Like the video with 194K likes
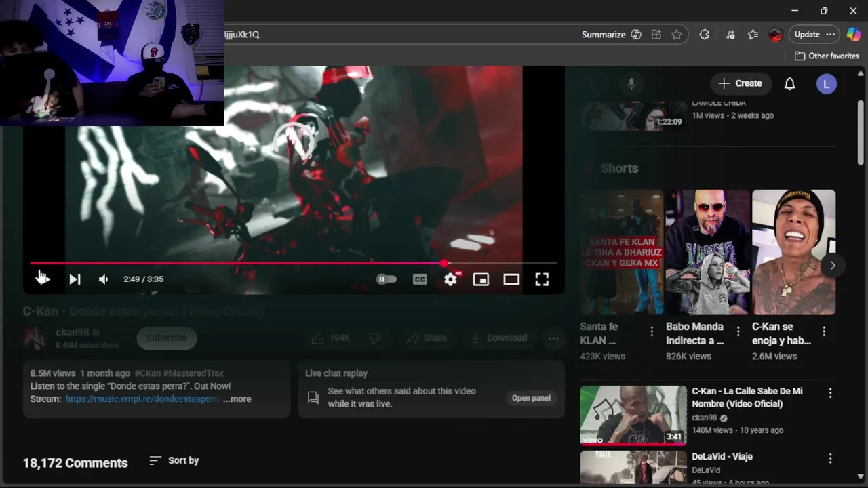Image resolution: width=868 pixels, height=488 pixels. pos(331,338)
